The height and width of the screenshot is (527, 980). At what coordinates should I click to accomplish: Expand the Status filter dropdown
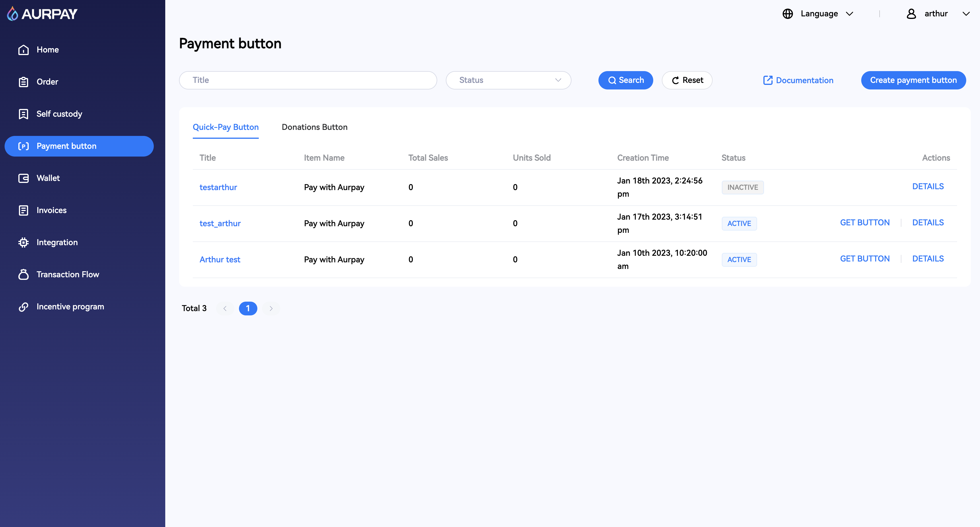coord(508,80)
